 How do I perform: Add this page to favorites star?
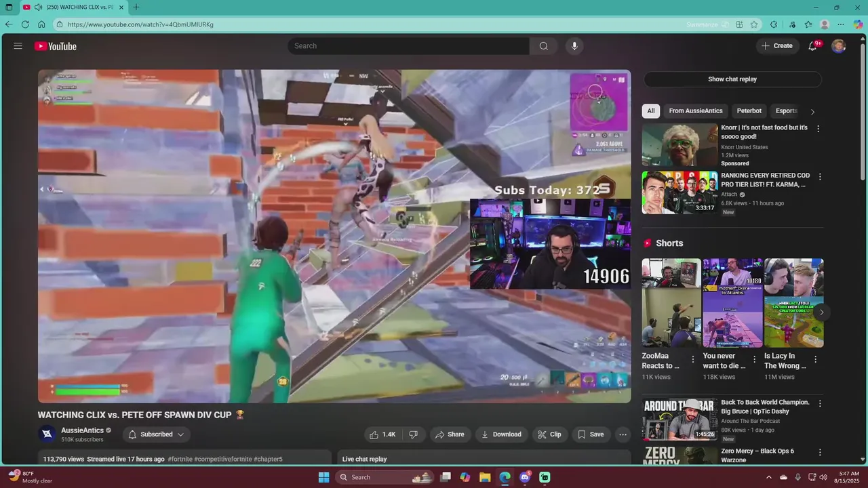[754, 24]
